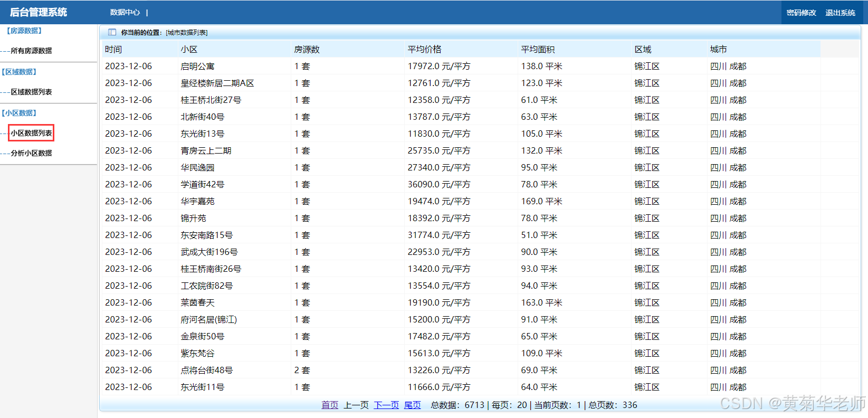The width and height of the screenshot is (868, 418).
Task: Open 小区数据列表 in the sidebar
Action: [x=31, y=133]
